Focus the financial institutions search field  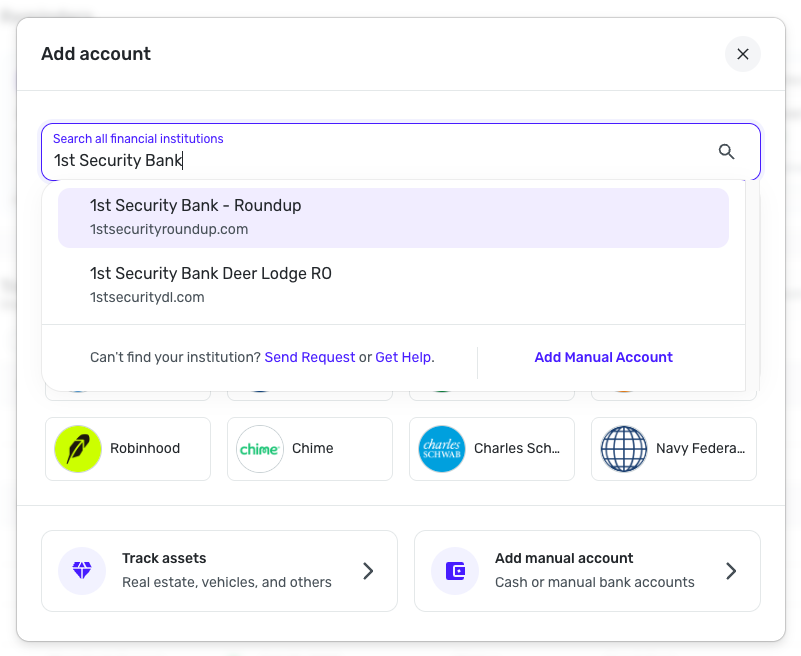[380, 160]
